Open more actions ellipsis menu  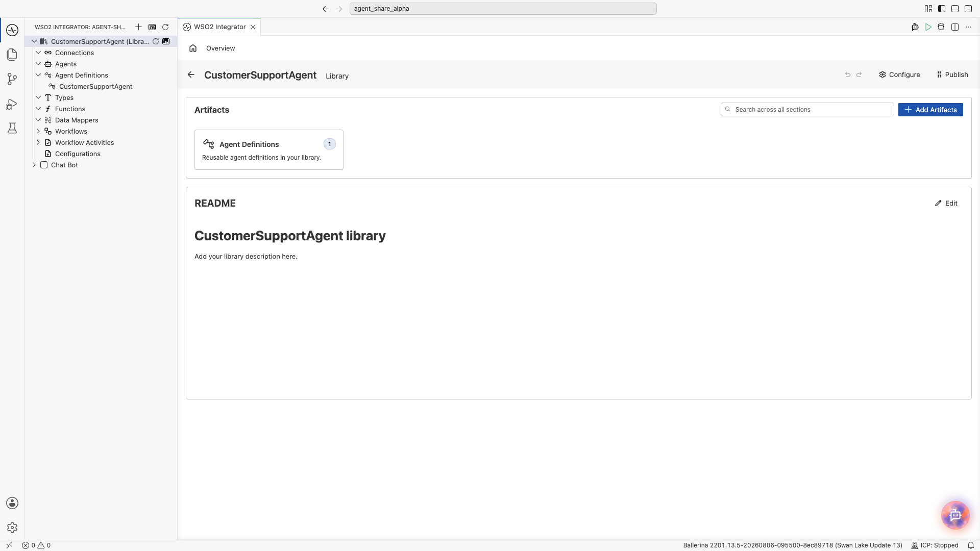click(x=968, y=27)
